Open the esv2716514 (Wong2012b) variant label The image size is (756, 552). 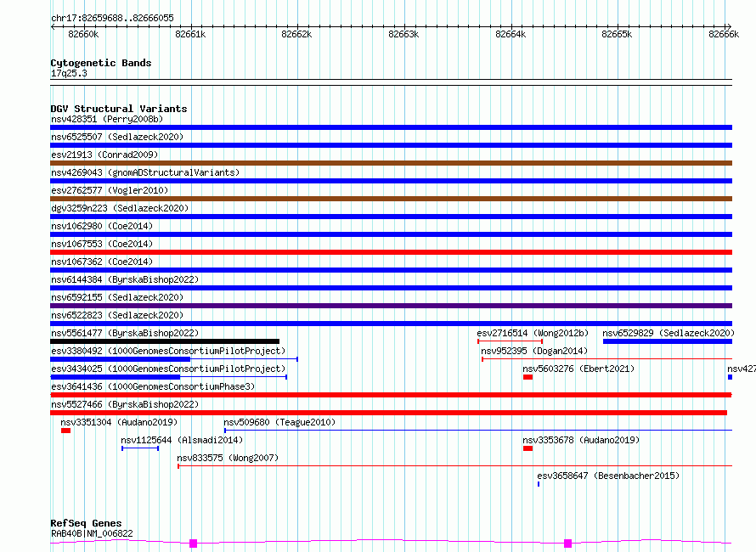coord(533,334)
